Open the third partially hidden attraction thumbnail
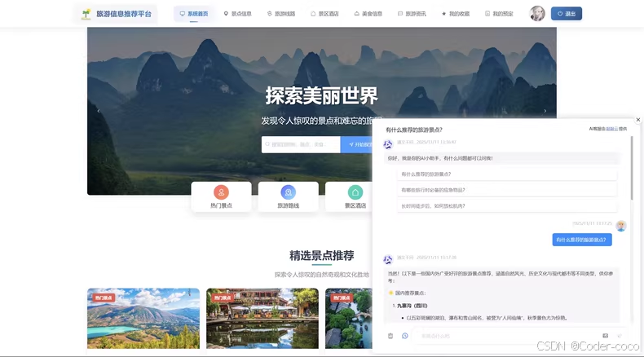644x357 pixels. pyautogui.click(x=349, y=319)
